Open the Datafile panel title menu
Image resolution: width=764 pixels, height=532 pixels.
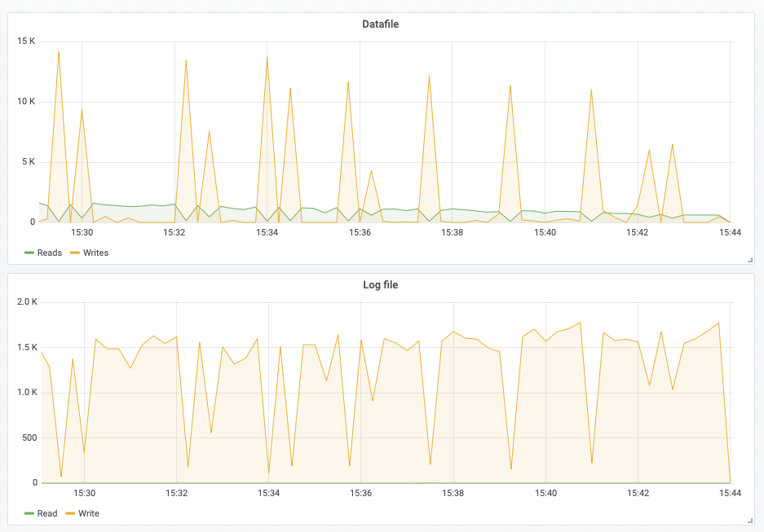tap(380, 24)
